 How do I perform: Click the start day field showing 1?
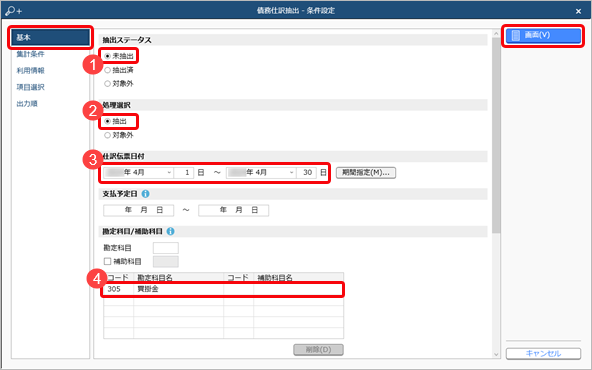(x=184, y=173)
